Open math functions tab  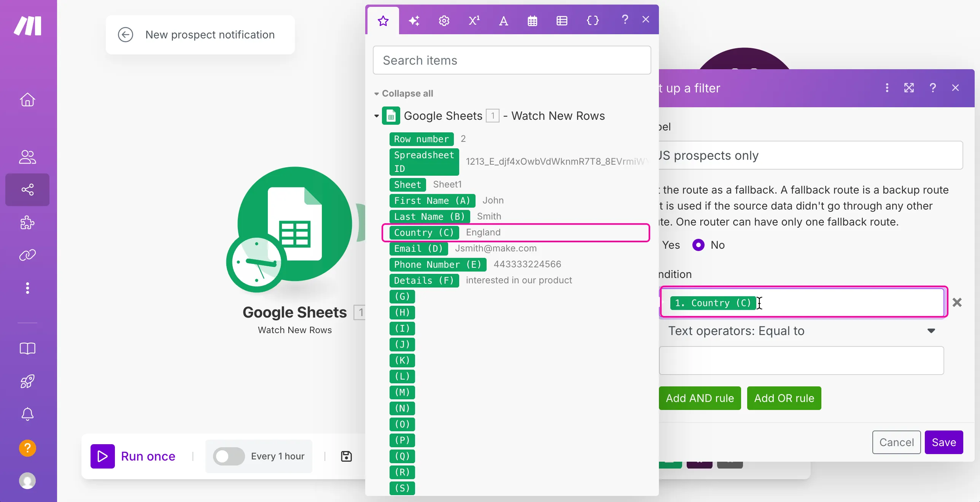(474, 21)
